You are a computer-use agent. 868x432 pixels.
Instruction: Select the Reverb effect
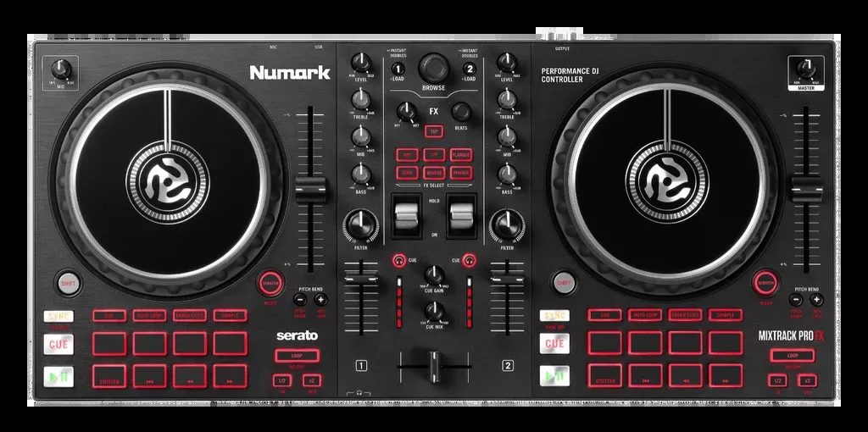click(434, 173)
